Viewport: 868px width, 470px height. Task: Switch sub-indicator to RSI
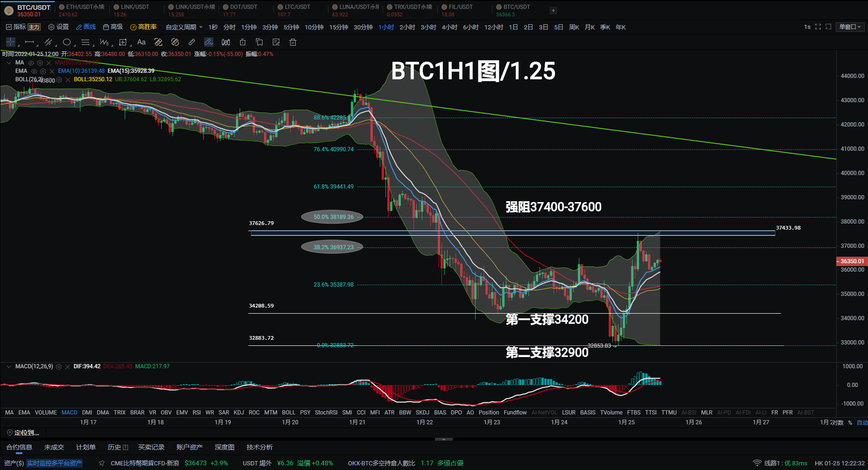(197, 413)
